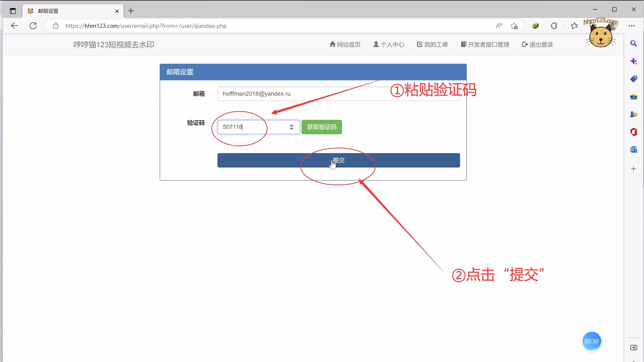Open the Read Aloud icon
Image resolution: width=644 pixels, height=362 pixels.
[499, 26]
